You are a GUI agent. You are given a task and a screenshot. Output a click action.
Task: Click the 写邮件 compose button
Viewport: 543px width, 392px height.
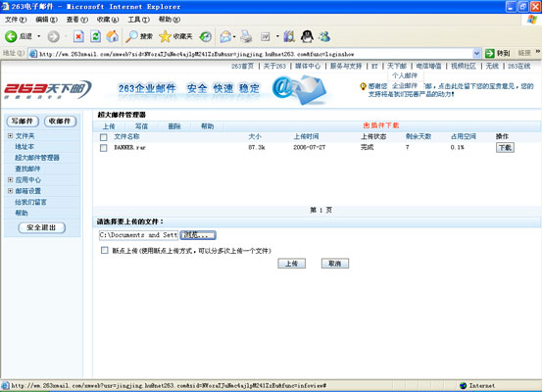click(23, 122)
